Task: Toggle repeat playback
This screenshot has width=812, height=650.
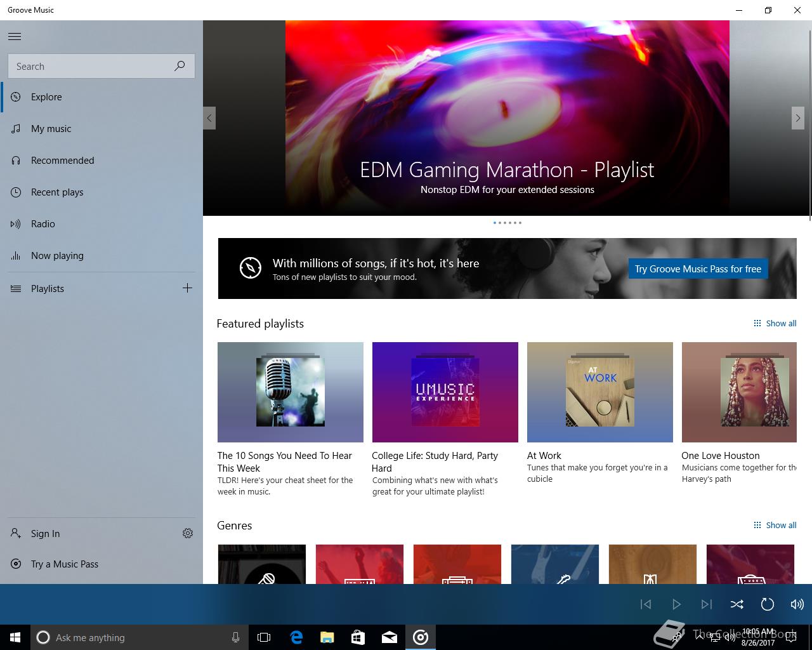Action: tap(768, 604)
